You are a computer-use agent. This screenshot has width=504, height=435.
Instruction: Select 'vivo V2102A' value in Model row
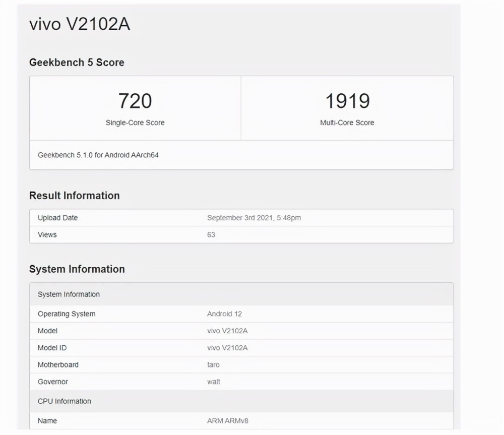[227, 331]
